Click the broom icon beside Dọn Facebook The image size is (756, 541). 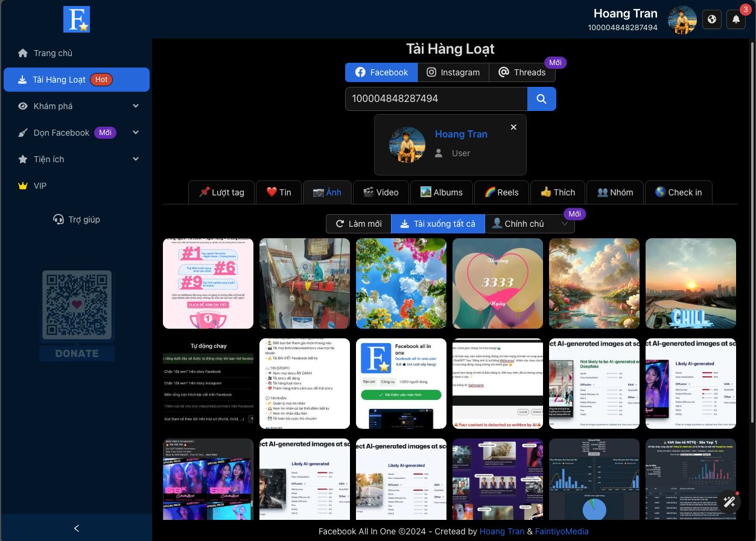(x=23, y=133)
